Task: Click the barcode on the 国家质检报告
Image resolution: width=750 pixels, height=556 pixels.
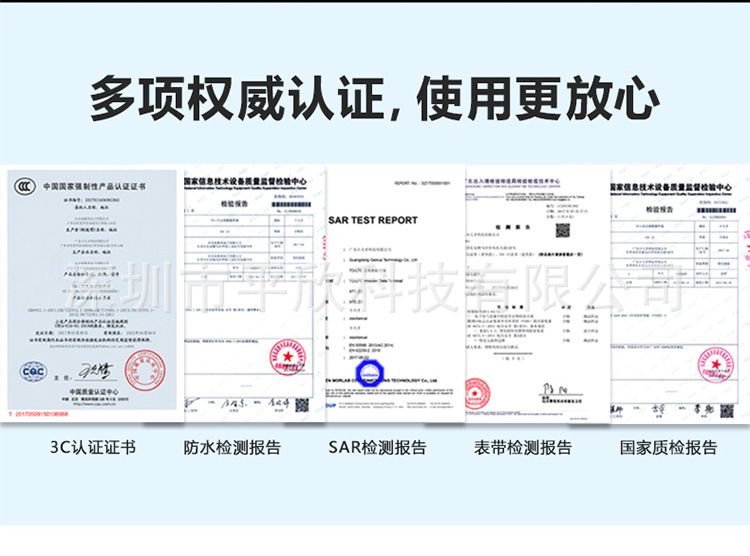Action: [x=716, y=210]
